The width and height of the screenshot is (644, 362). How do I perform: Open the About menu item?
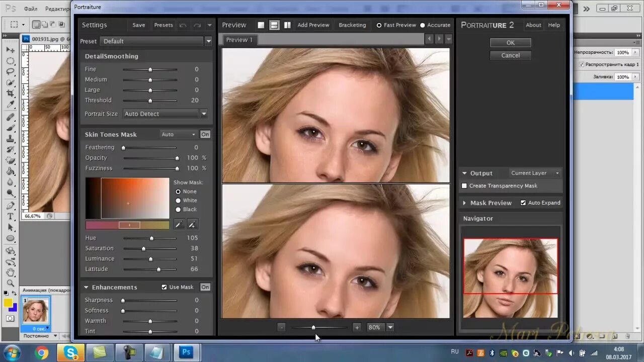(x=533, y=25)
